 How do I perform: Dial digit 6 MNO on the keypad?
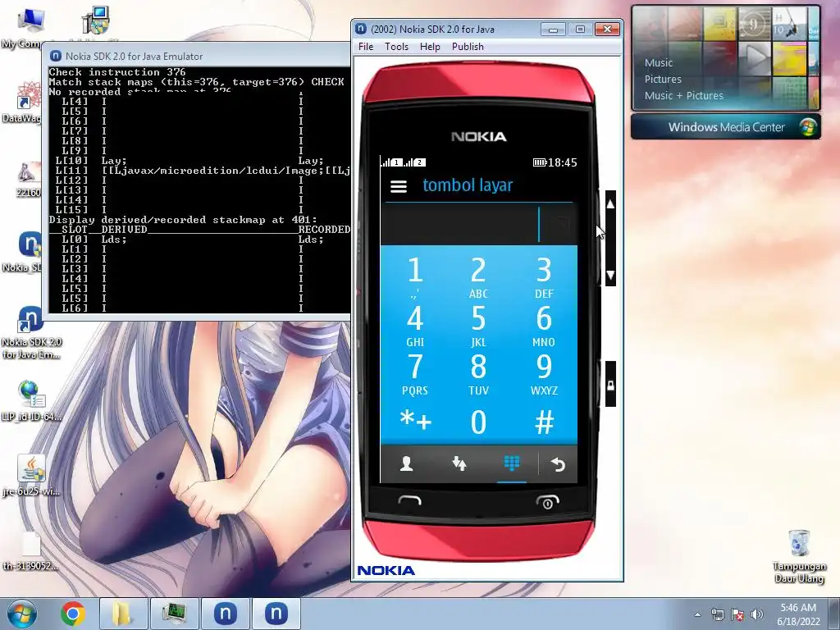(x=544, y=325)
